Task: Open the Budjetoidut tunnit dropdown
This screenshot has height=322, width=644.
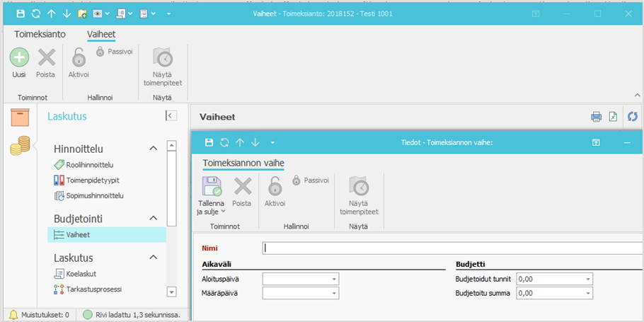Action: coord(587,280)
